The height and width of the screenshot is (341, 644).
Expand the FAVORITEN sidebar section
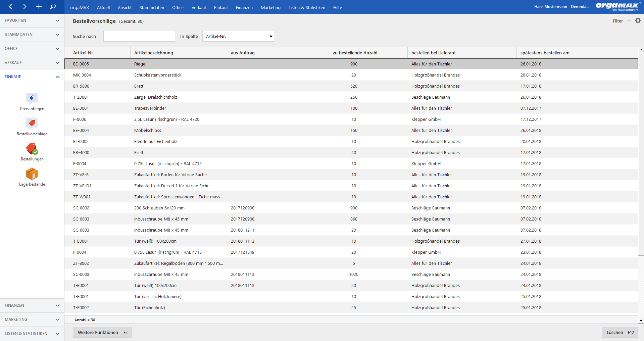pos(32,20)
